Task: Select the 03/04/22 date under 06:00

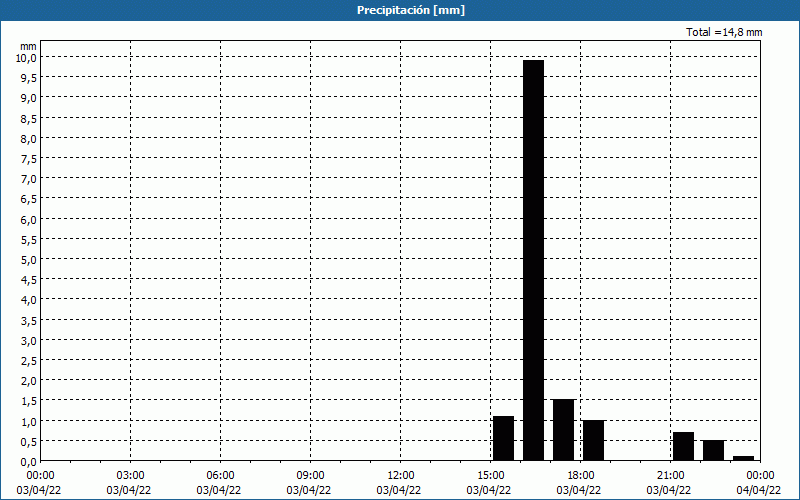Action: click(219, 490)
